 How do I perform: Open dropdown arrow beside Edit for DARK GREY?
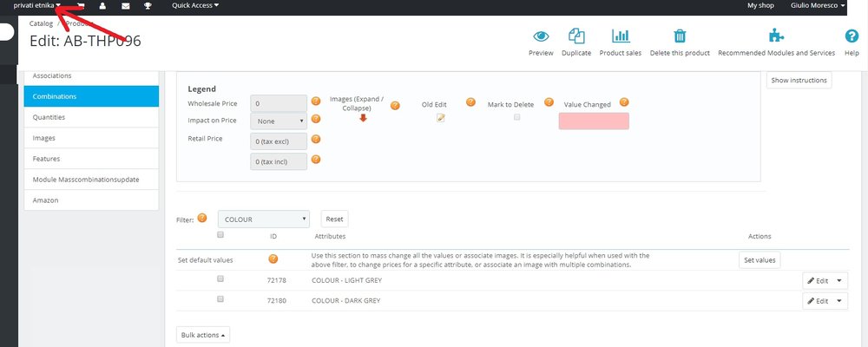click(x=839, y=300)
